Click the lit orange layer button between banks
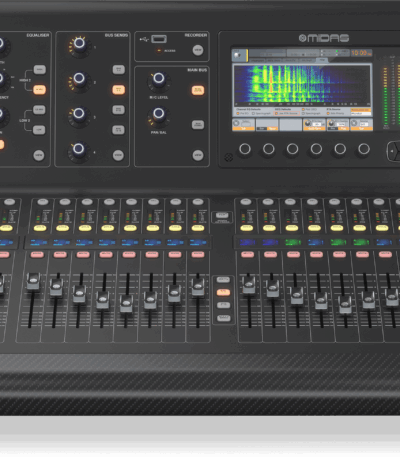 223,292
